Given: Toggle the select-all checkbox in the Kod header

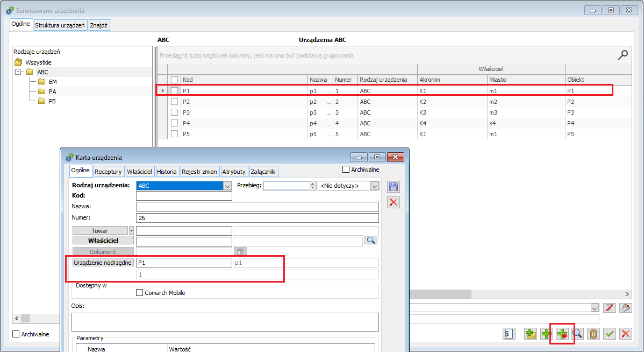Looking at the screenshot, I should [x=175, y=80].
